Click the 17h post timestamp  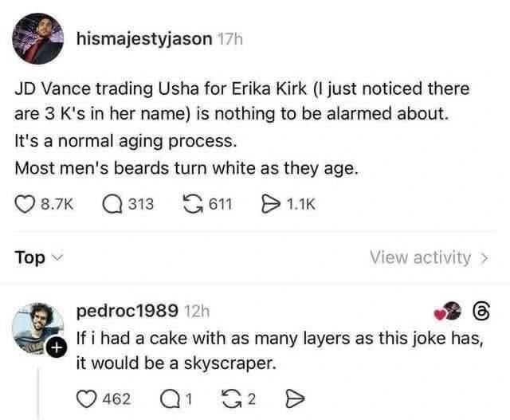(x=229, y=38)
